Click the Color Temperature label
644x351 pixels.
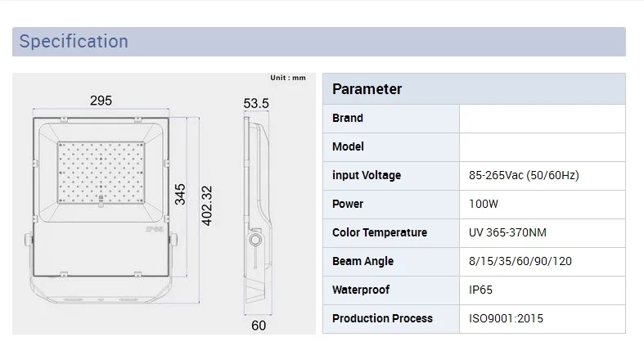(380, 232)
